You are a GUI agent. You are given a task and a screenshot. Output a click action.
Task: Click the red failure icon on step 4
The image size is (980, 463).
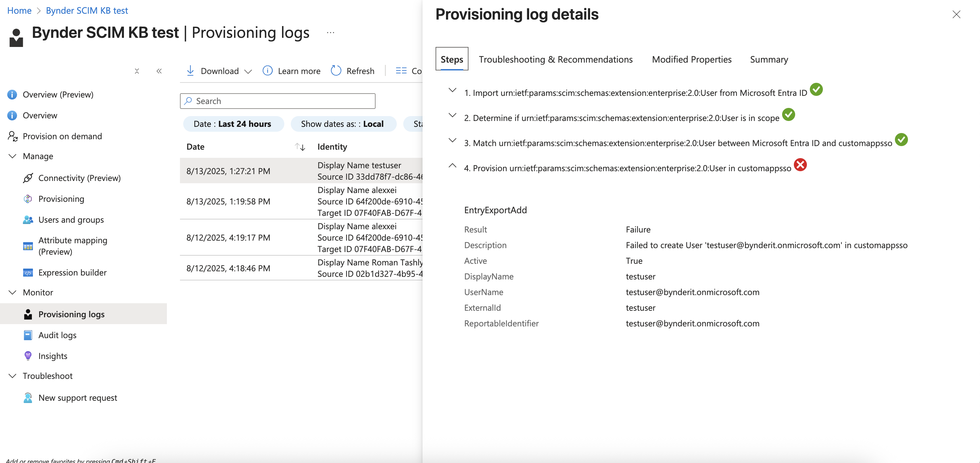pyautogui.click(x=800, y=165)
